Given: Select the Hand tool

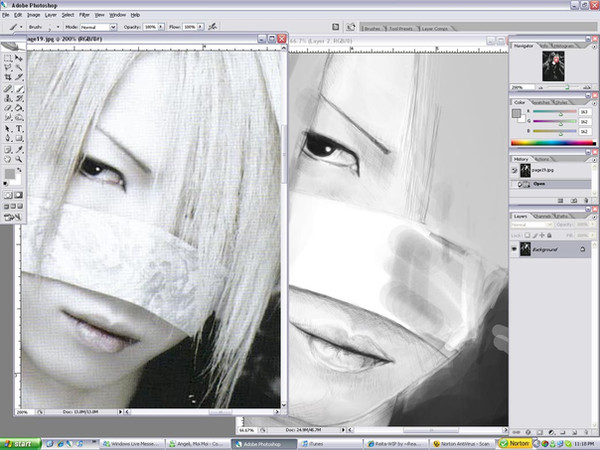Looking at the screenshot, I should 8,159.
